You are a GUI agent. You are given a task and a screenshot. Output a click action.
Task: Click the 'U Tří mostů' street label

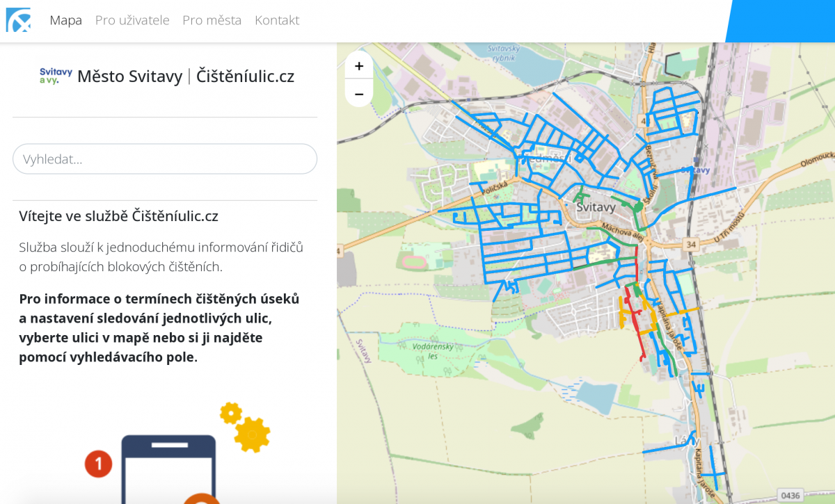[x=729, y=227]
